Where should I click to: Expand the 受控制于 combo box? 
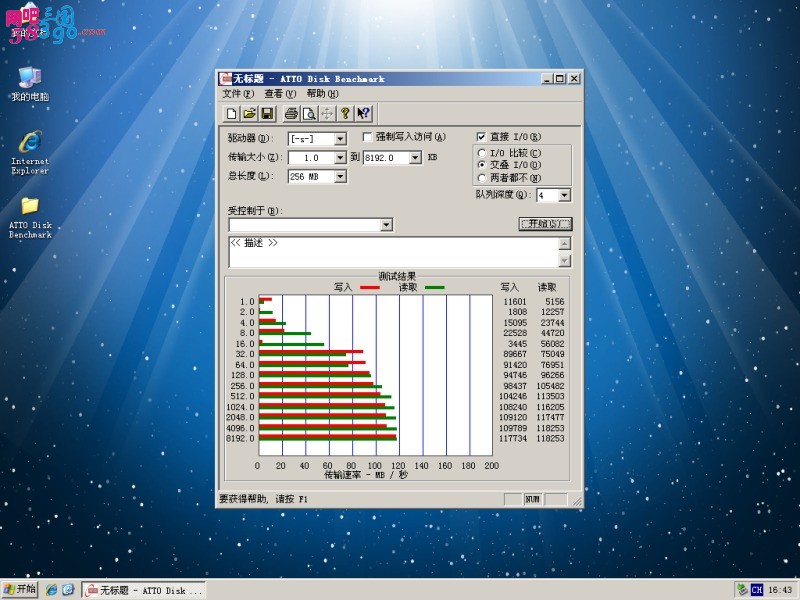click(386, 224)
